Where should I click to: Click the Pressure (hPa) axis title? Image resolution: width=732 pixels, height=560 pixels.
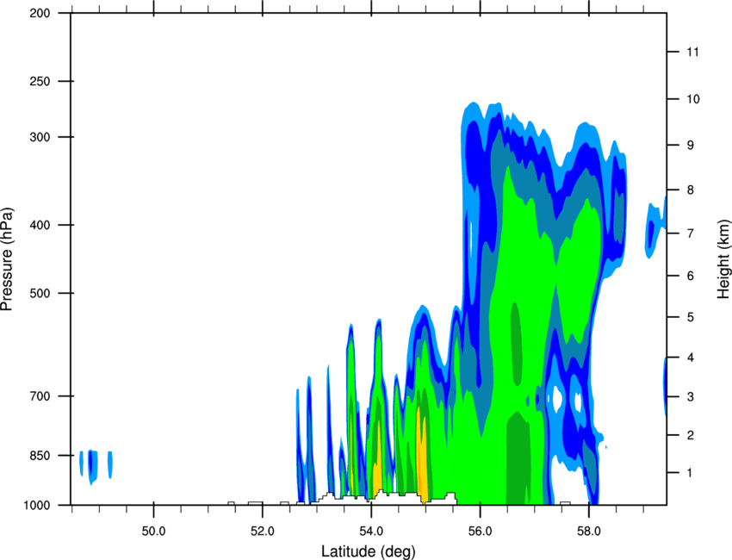click(7, 259)
